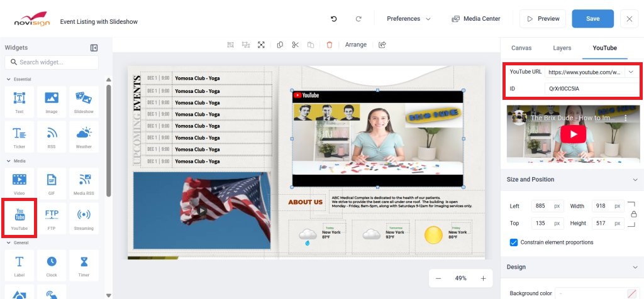Close the editor with X button
The width and height of the screenshot is (644, 299).
629,19
